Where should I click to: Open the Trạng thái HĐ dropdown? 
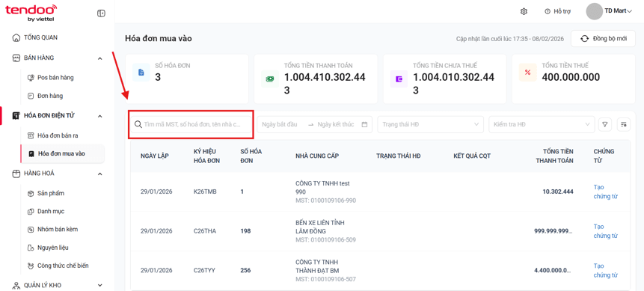pyautogui.click(x=430, y=124)
